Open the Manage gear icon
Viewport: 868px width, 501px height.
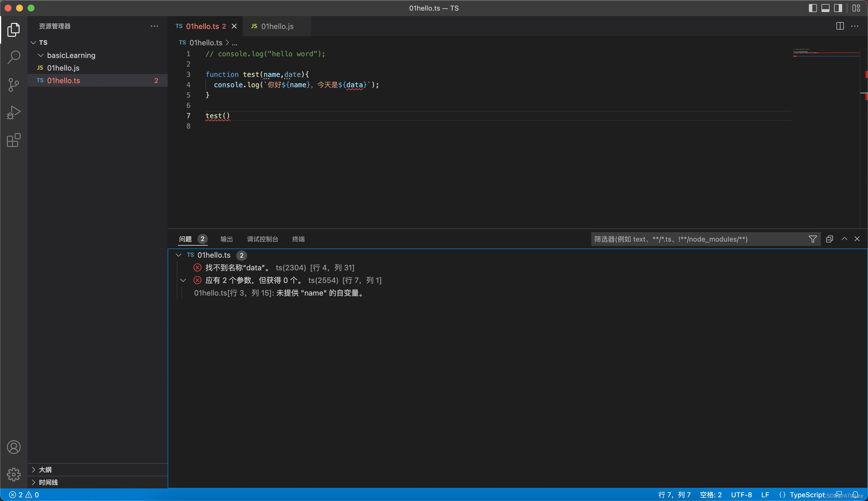pos(14,475)
